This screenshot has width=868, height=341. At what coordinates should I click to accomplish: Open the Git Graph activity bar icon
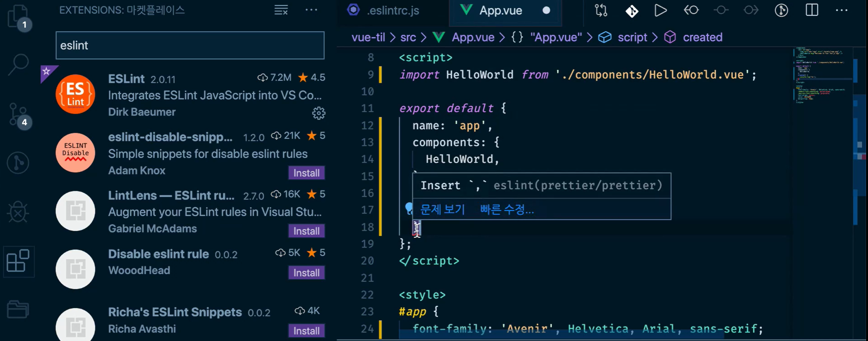[x=18, y=163]
